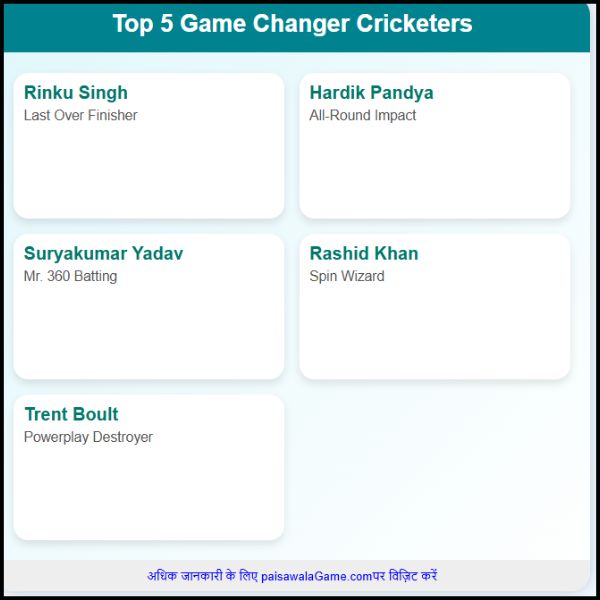This screenshot has width=600, height=600.
Task: Click the Rinku Singh name heading
Action: click(x=76, y=93)
